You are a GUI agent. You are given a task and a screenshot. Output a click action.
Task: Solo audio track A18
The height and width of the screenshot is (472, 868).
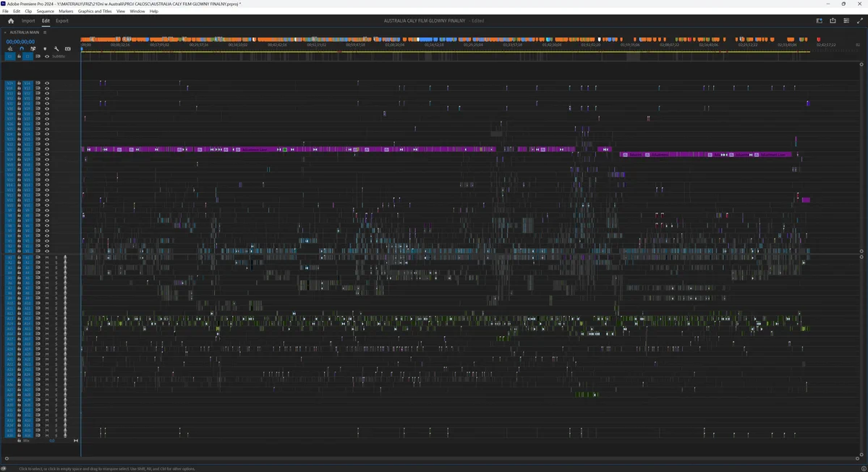[x=56, y=344]
